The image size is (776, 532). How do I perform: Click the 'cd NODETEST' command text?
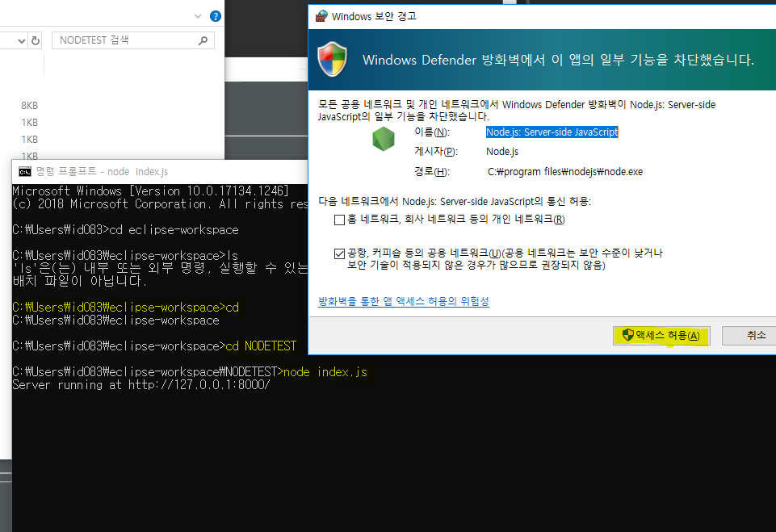coord(261,346)
